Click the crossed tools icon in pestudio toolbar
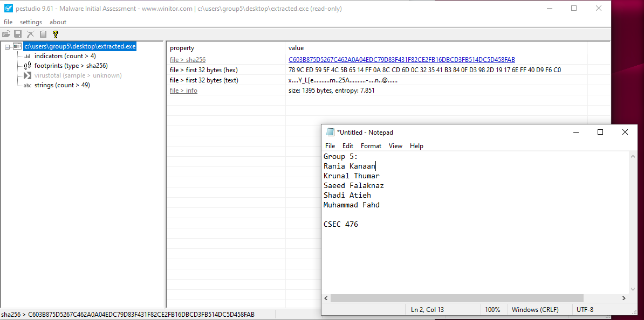Screen dimensions: 644x320 (x=30, y=34)
